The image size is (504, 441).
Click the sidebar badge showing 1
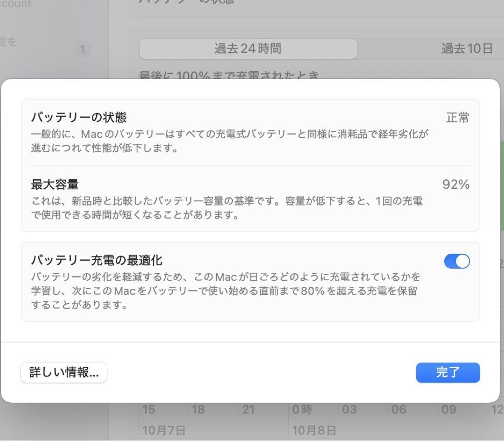point(83,50)
